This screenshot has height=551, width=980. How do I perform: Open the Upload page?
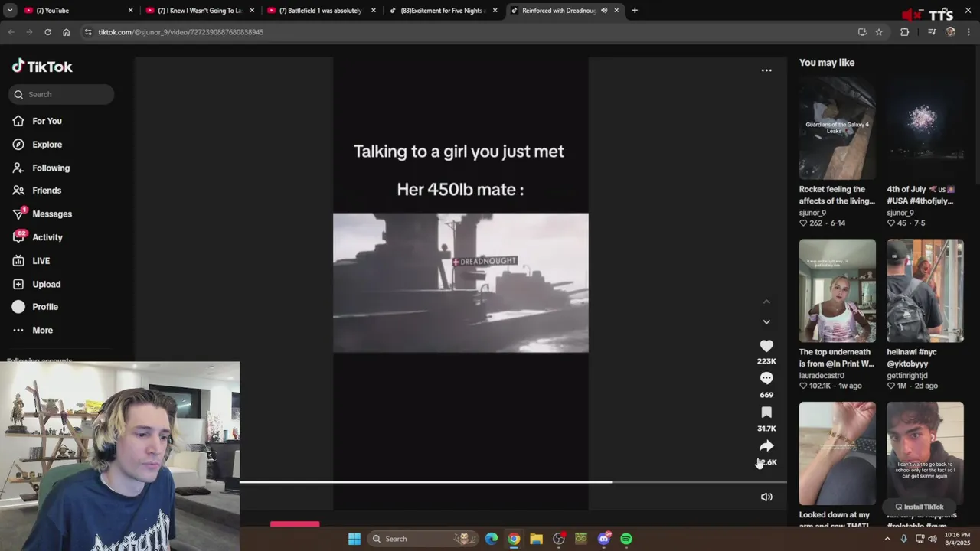[x=46, y=284]
